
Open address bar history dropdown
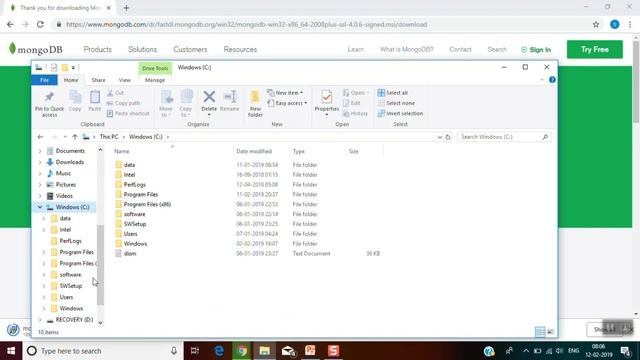pos(439,137)
